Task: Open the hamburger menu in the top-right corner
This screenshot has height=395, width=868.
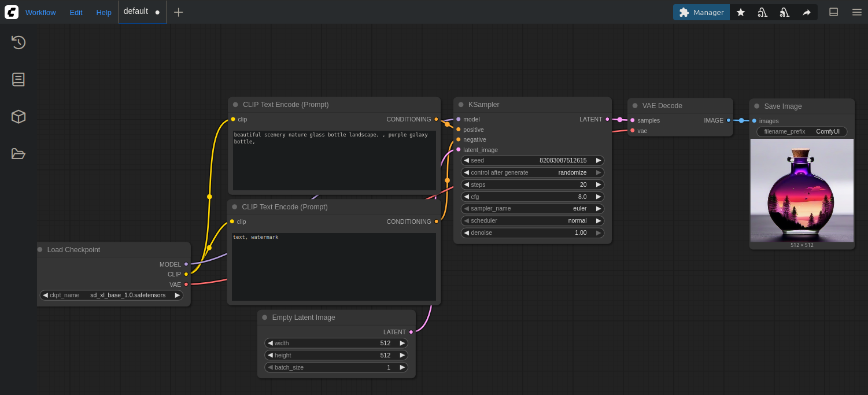Action: [856, 12]
